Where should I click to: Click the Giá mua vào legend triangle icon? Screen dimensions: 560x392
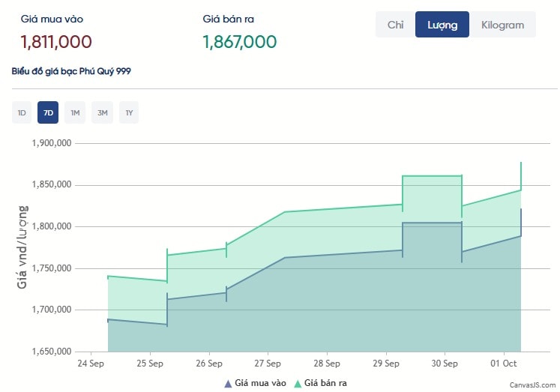click(x=228, y=383)
